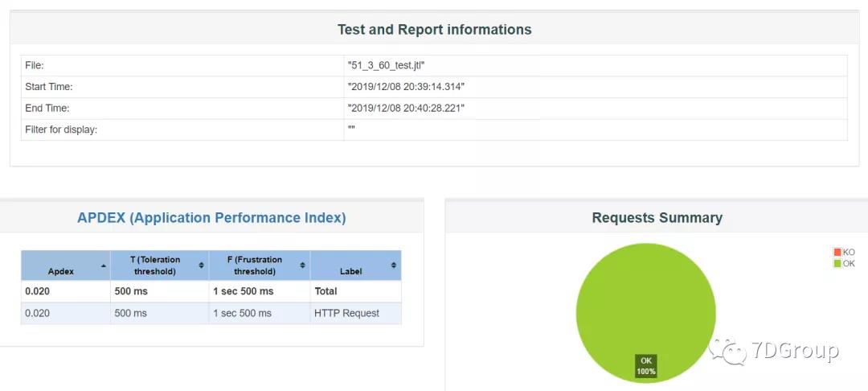Sort APDEX table by Apdex column
This screenshot has width=868, height=391.
pos(66,265)
